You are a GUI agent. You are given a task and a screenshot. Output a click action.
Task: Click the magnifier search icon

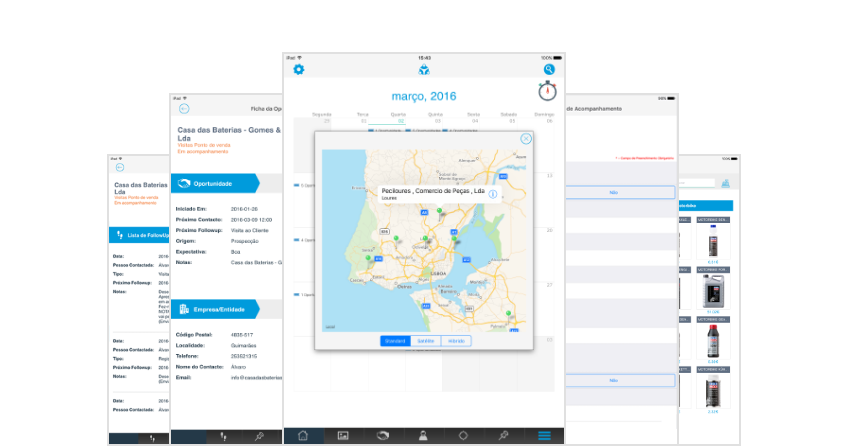click(549, 70)
